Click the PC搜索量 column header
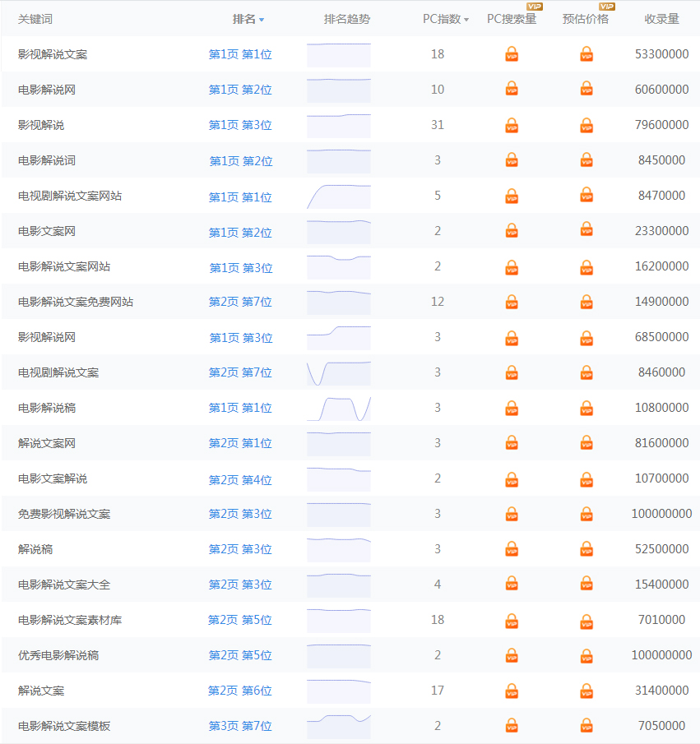700x744 pixels. 512,19
